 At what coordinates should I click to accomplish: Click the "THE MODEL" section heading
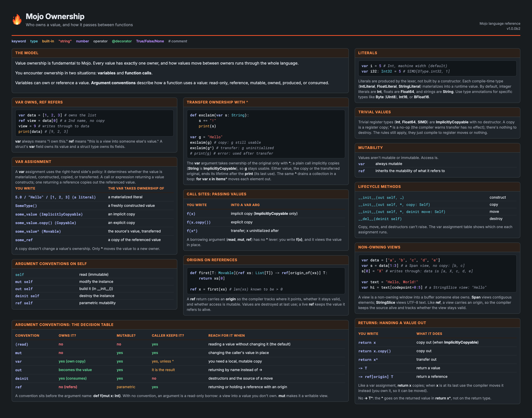27,53
